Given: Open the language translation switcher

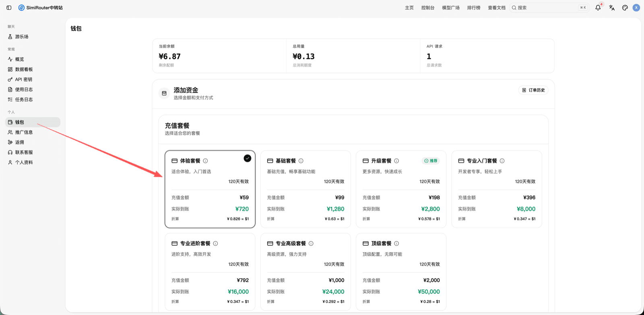Looking at the screenshot, I should point(612,8).
